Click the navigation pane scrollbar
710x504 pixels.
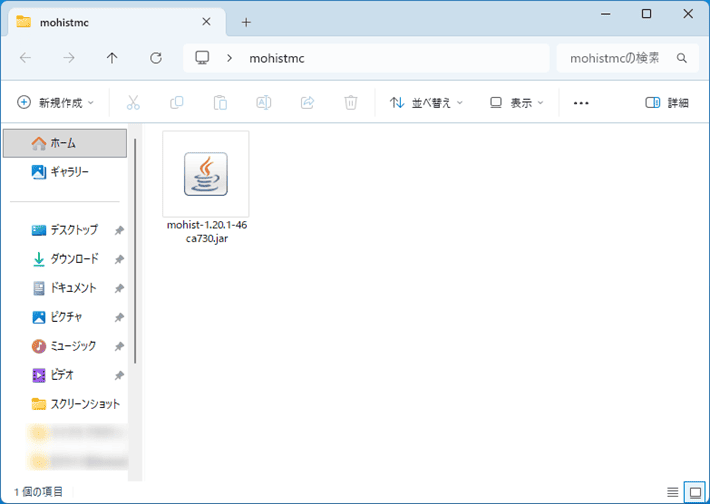click(134, 251)
